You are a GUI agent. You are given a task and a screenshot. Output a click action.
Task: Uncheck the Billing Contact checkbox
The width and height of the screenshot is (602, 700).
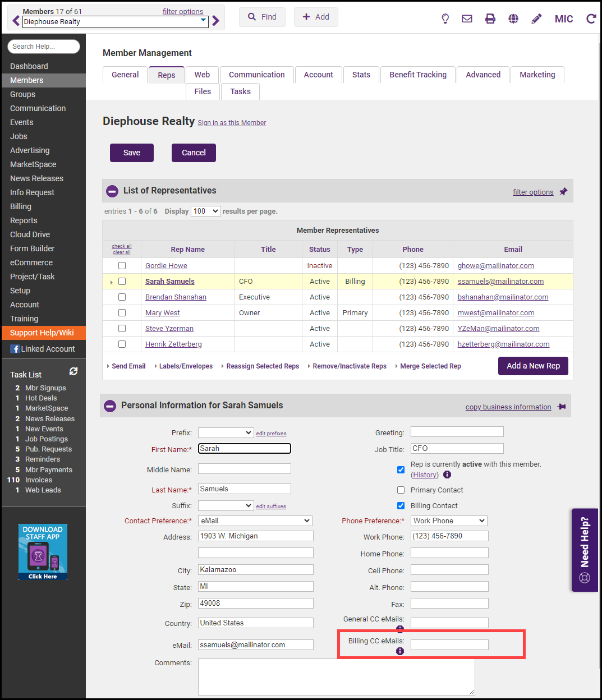point(401,506)
